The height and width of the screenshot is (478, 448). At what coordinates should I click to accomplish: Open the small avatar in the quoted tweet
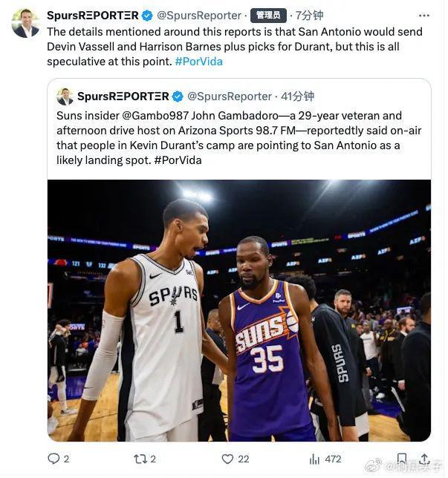click(65, 96)
